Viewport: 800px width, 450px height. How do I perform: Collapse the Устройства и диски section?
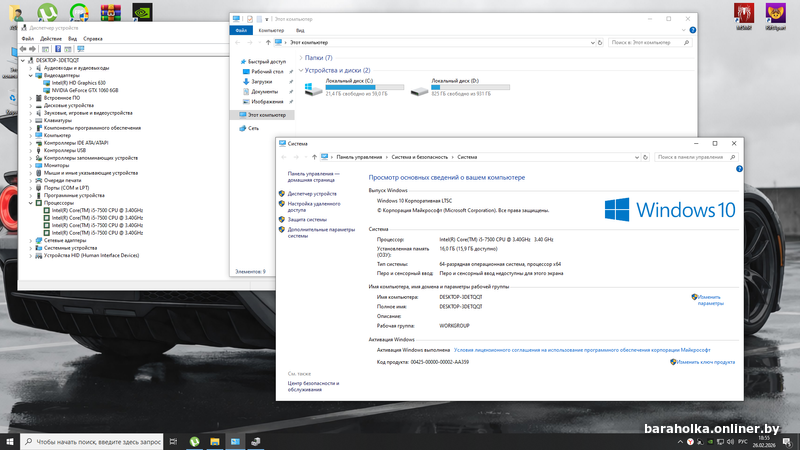[x=302, y=70]
